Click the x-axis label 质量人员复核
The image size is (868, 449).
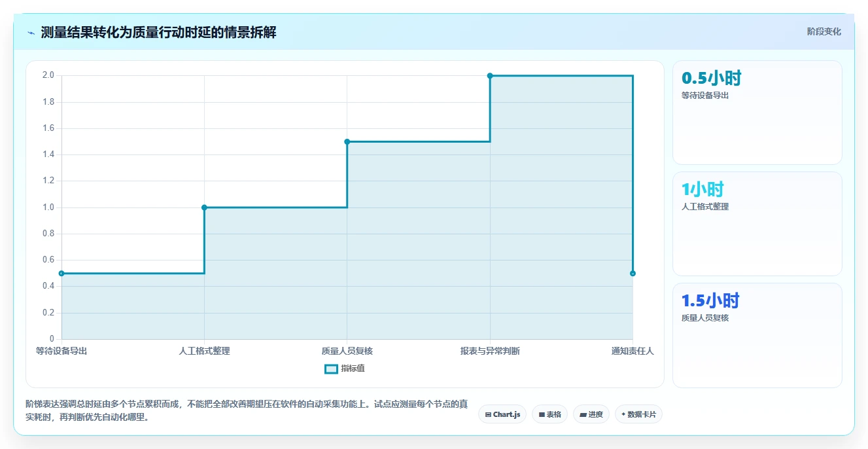[347, 351]
